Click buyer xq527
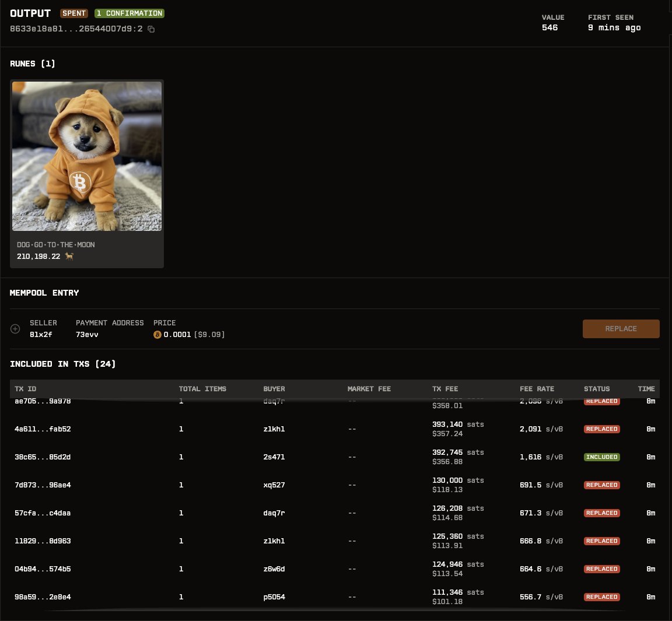Screen dimensions: 672x621 274,485
